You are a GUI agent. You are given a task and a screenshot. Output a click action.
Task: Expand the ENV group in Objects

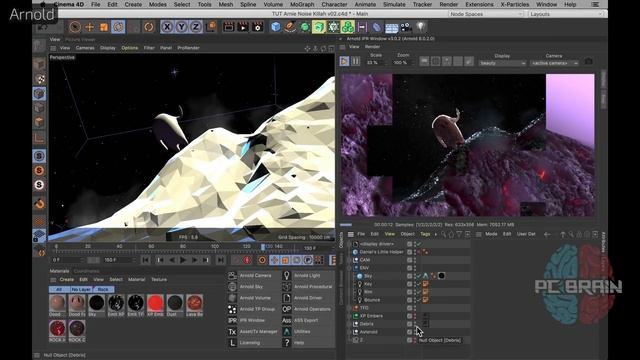pos(350,268)
